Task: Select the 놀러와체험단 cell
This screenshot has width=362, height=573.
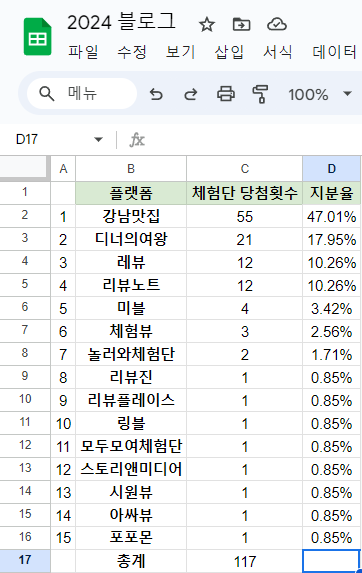Action: (131, 354)
